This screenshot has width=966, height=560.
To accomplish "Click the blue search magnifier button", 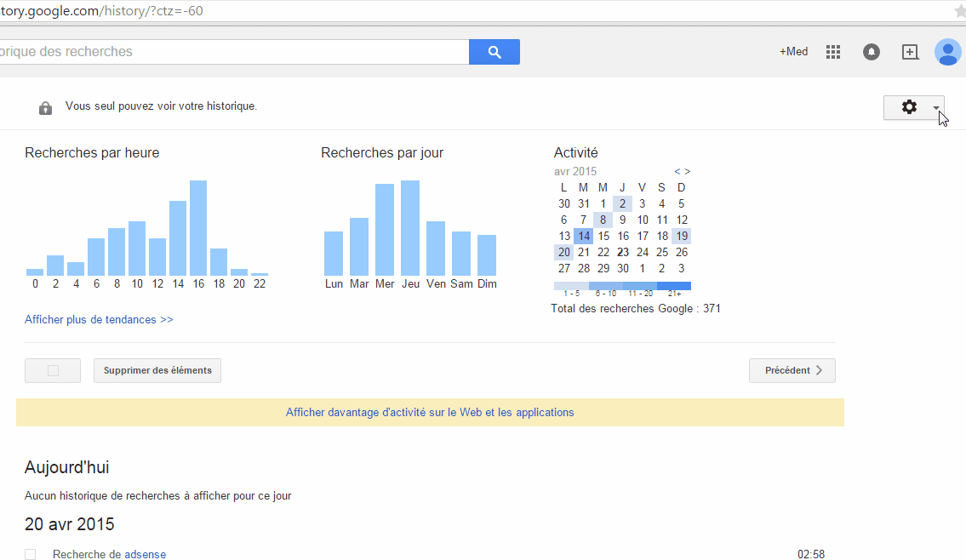I will tap(494, 51).
